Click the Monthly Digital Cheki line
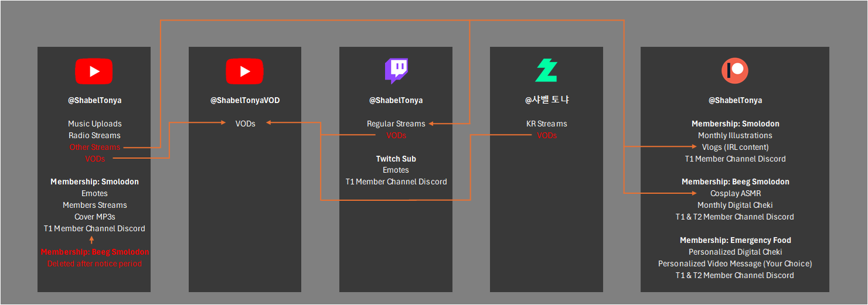868x305 pixels. (x=735, y=205)
